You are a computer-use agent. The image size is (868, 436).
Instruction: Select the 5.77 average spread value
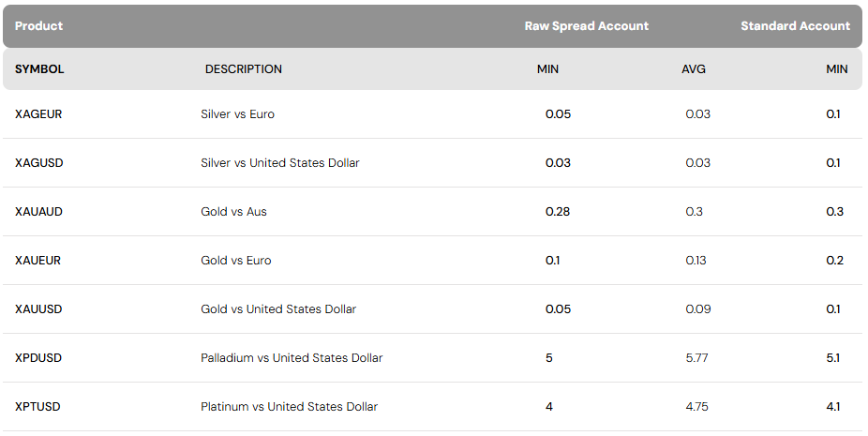tap(698, 358)
